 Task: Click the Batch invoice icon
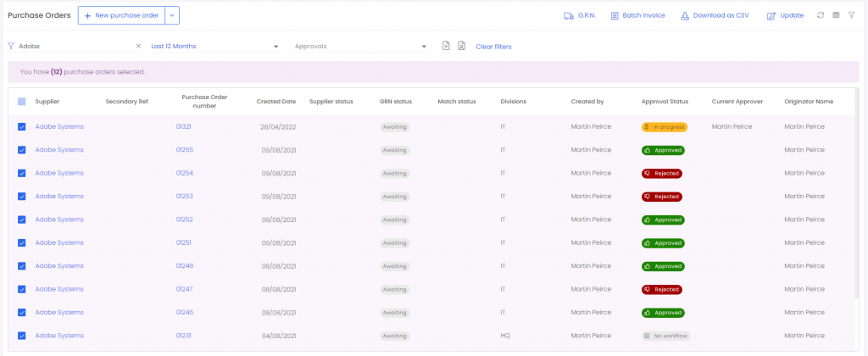coord(615,16)
